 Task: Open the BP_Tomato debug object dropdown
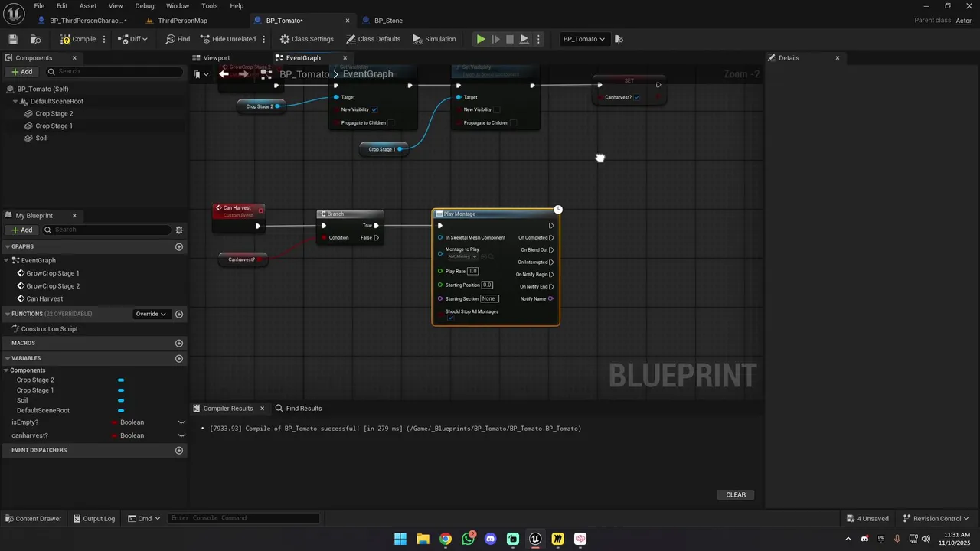pos(584,39)
